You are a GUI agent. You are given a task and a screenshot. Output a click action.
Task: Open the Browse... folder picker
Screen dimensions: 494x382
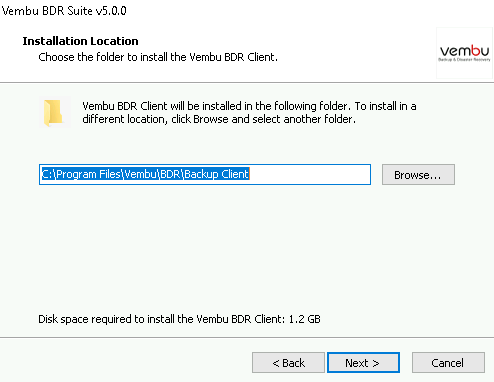[418, 174]
